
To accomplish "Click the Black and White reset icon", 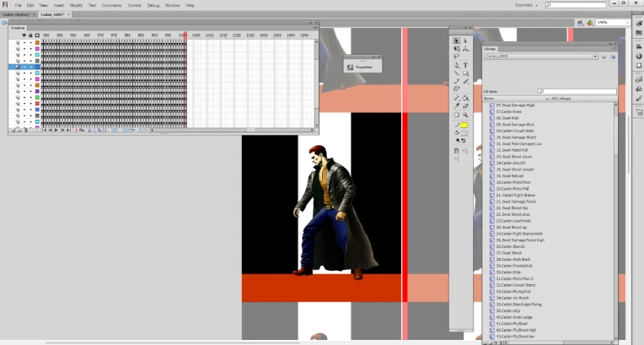I will 457,141.
